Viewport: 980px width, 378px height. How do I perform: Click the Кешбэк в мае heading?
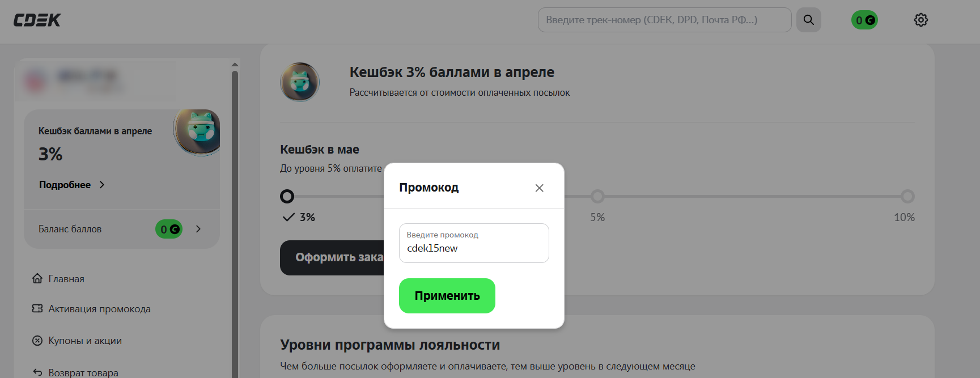(x=320, y=150)
